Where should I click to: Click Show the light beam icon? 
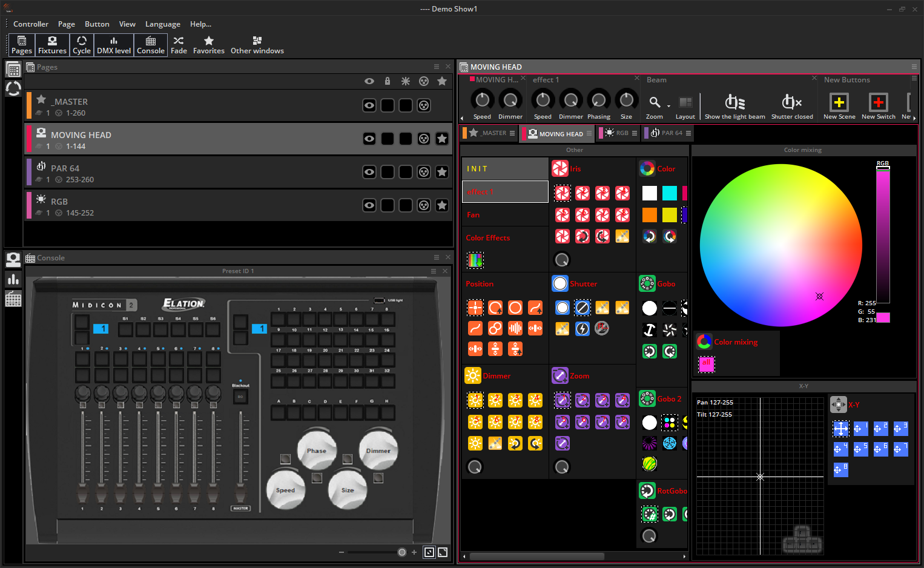point(734,103)
